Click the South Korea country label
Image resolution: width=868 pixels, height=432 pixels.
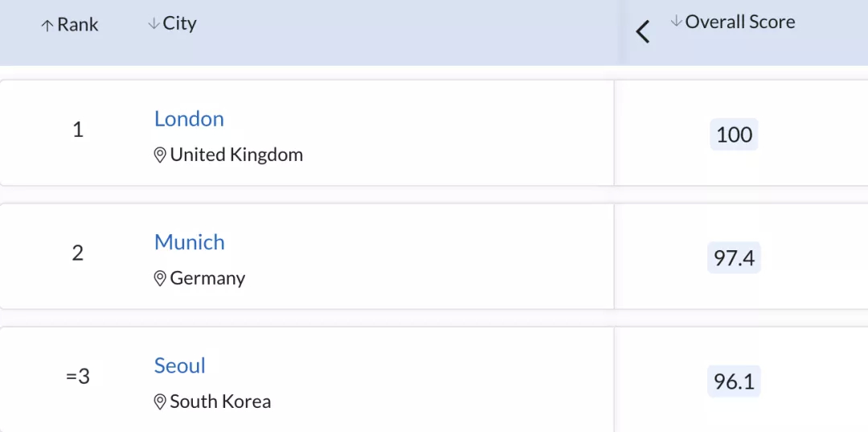tap(220, 402)
